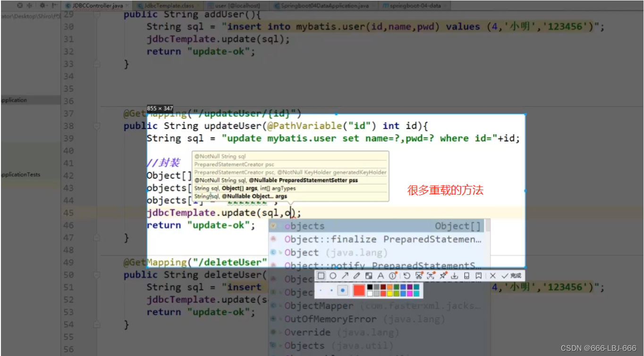Click the bookmark icon in the screenshot toolbar
The image size is (644, 356).
[478, 276]
